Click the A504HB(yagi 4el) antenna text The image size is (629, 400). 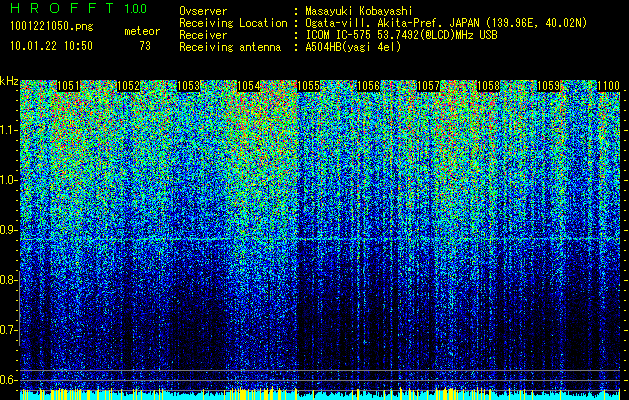tap(353, 47)
